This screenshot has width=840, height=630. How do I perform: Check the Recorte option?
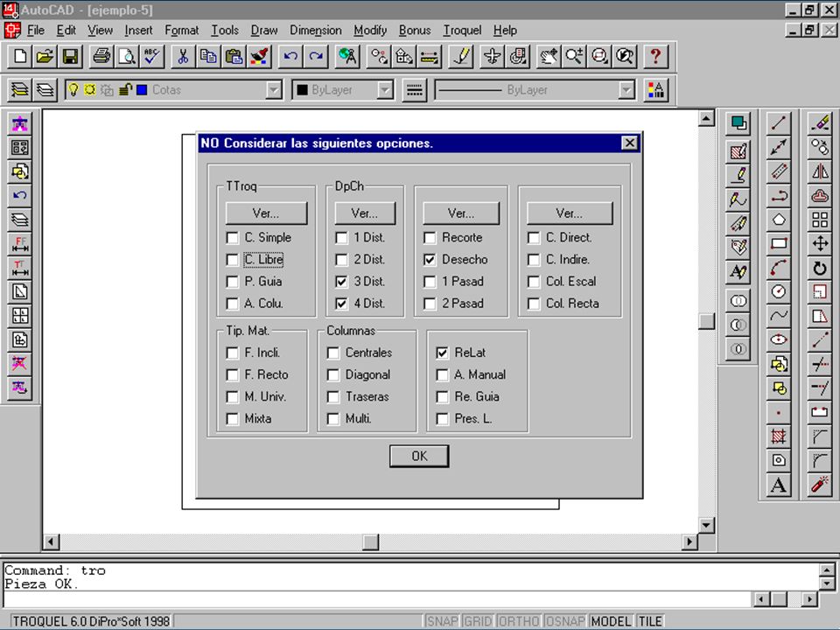(430, 237)
